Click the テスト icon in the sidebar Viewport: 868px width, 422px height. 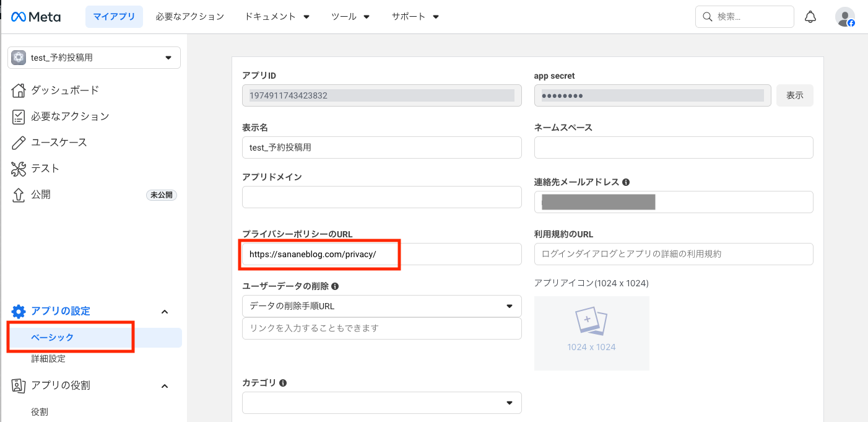pos(19,168)
